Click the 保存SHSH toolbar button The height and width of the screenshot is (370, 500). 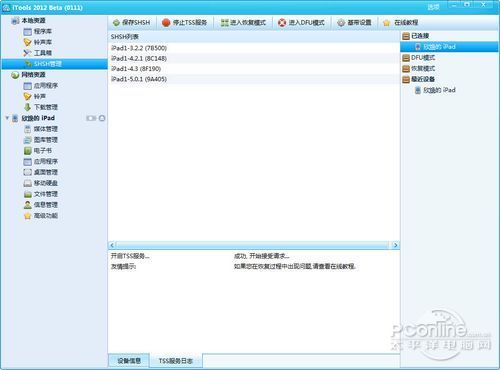[131, 22]
